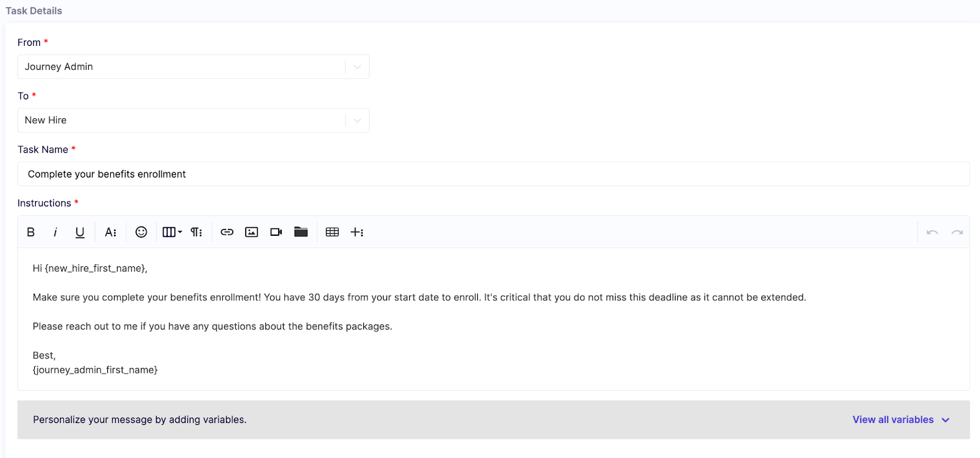This screenshot has height=458, width=980.
Task: Click the 'Please reach out to me' sentence
Action: (x=213, y=326)
